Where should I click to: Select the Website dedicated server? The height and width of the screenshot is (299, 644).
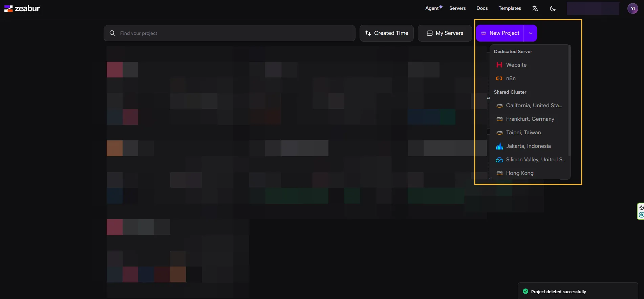tap(516, 65)
